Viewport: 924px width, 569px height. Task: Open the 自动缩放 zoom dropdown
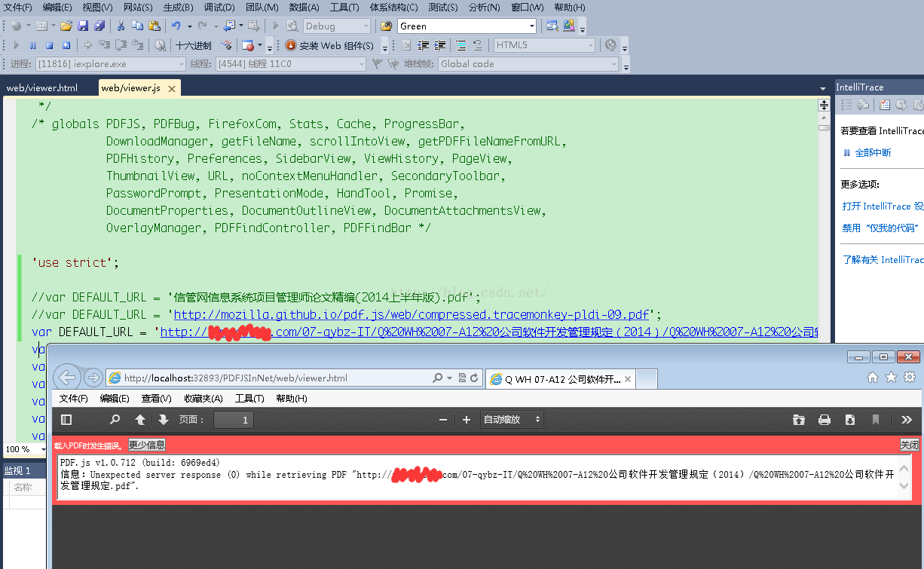click(512, 420)
